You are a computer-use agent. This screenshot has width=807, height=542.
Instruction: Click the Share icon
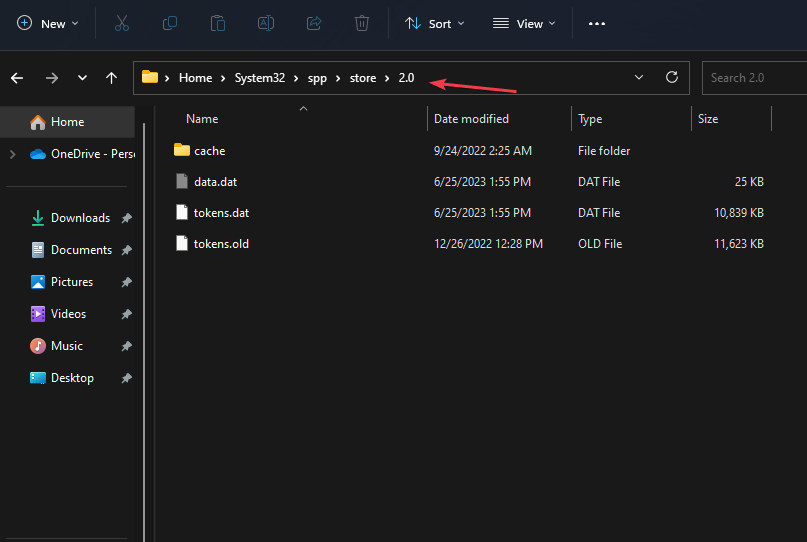314,24
